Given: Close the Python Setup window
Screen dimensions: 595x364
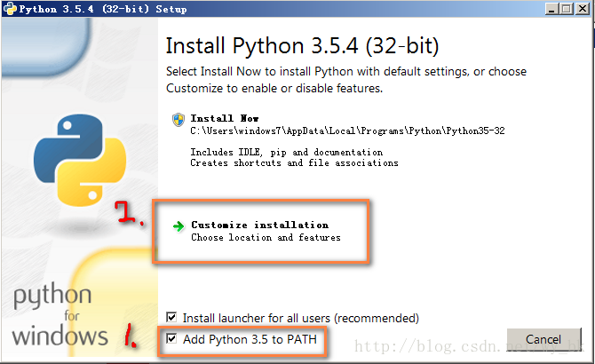Looking at the screenshot, I should pyautogui.click(x=582, y=9).
